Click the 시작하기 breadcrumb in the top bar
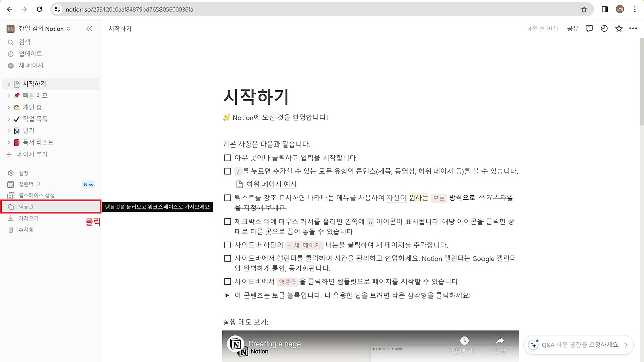The height and width of the screenshot is (362, 644). 120,29
